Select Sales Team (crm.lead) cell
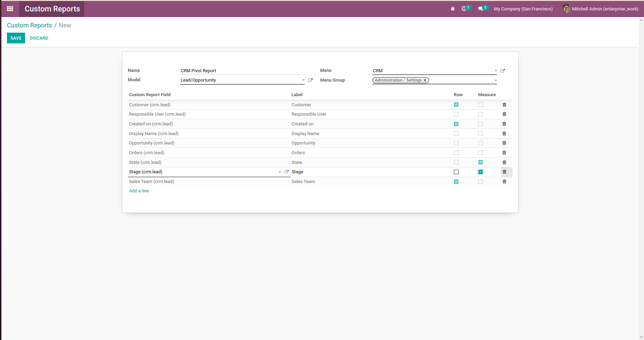644x340 pixels. (x=209, y=182)
